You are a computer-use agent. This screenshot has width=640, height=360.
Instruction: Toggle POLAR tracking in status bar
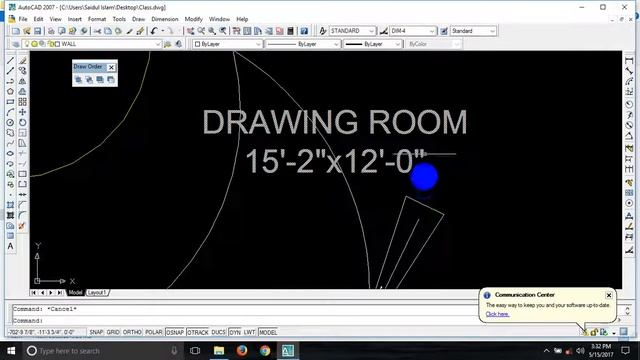click(x=154, y=332)
